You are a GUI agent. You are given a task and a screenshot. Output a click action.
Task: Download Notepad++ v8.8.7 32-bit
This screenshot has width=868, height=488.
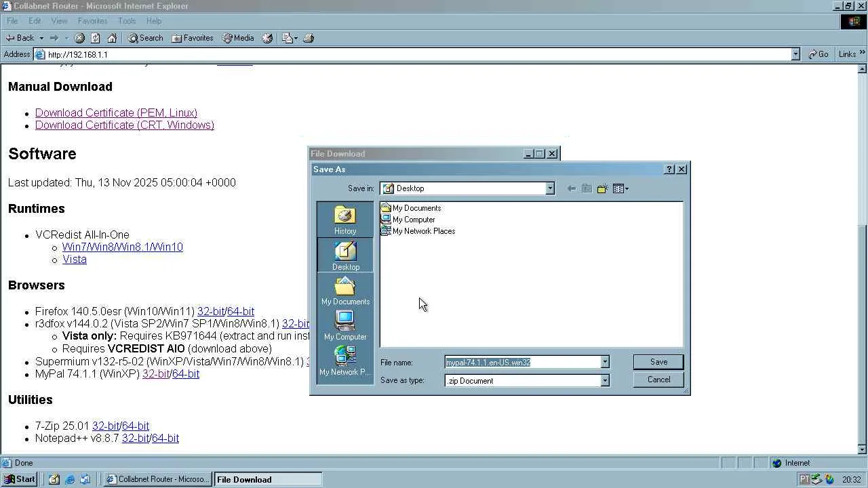click(136, 438)
